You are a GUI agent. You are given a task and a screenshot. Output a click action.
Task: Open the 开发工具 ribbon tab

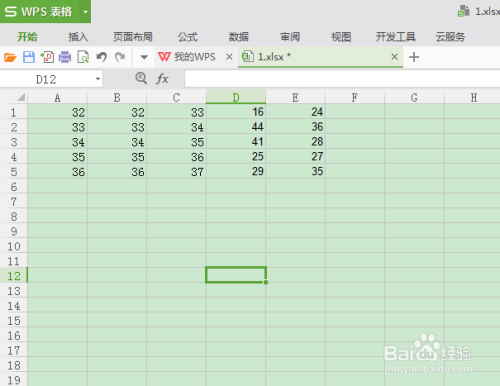[395, 36]
